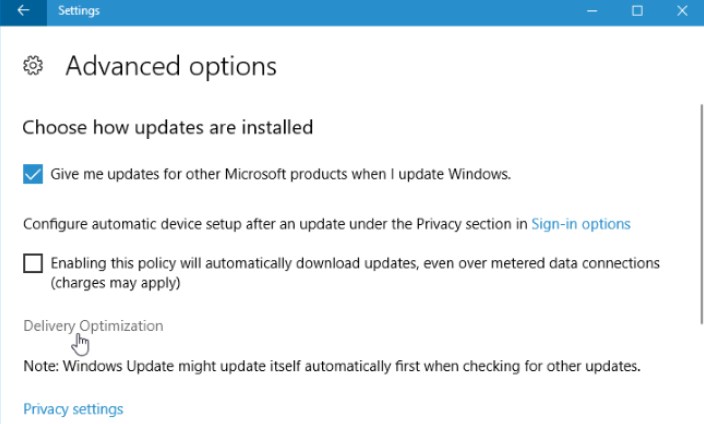Minimize the Settings window
704x424 pixels.
[x=592, y=12]
